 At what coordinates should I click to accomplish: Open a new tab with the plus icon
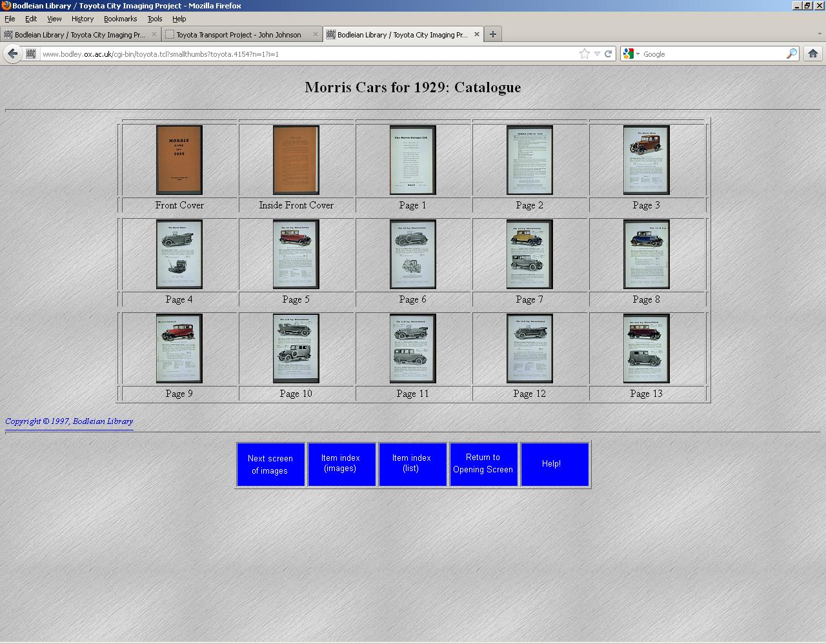(492, 34)
